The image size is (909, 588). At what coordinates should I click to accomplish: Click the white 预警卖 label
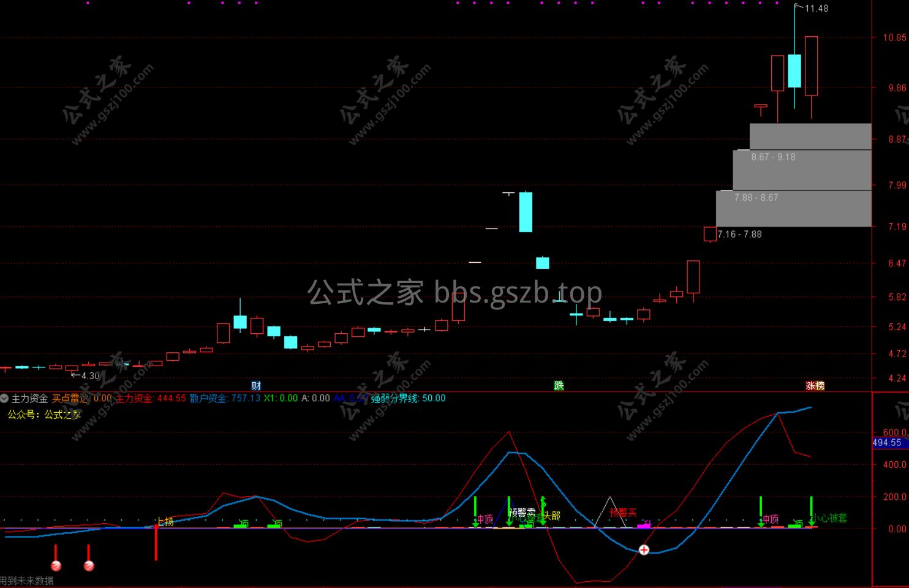coord(522,512)
